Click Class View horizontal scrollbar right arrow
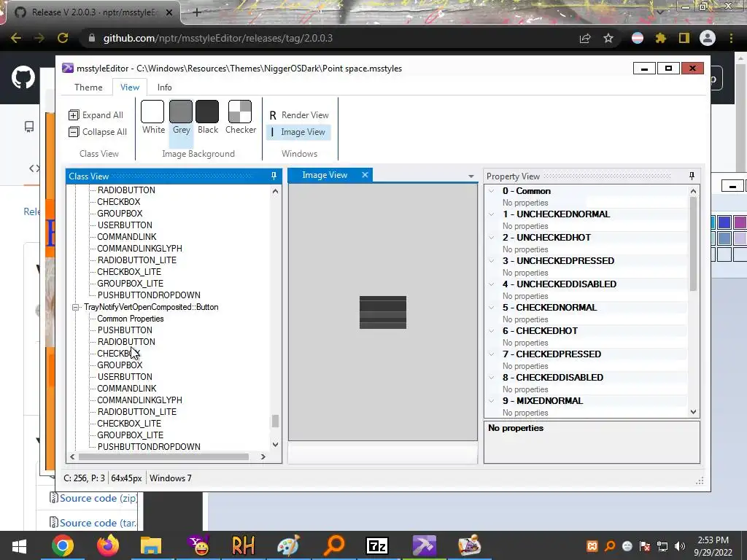The width and height of the screenshot is (747, 560). tap(263, 456)
